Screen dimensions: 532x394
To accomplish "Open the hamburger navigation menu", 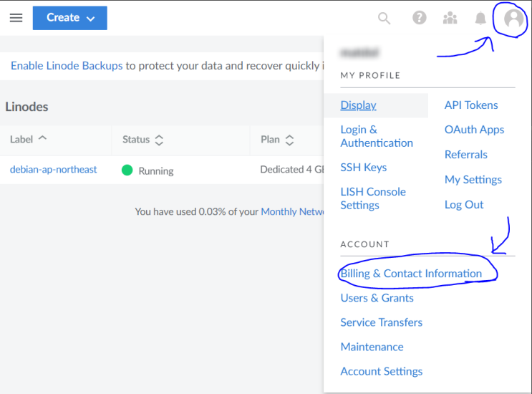I will [x=16, y=18].
